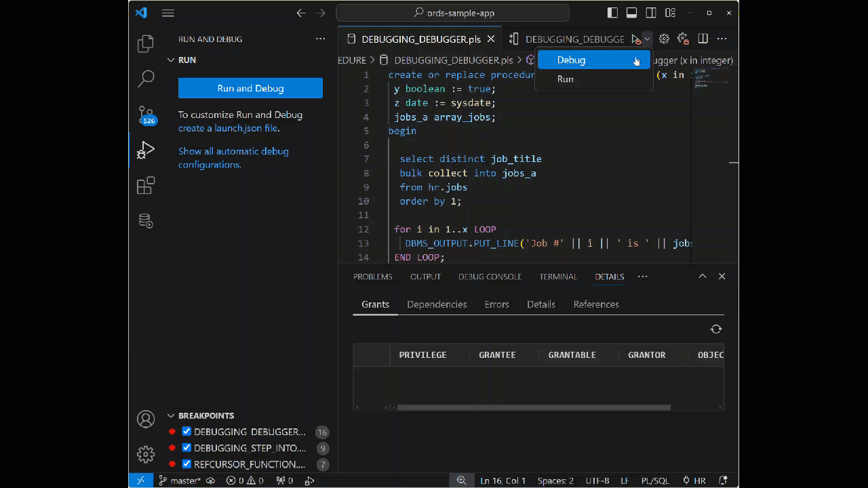Viewport: 868px width, 488px height.
Task: Open the errors and warnings status indicator
Action: [245, 481]
